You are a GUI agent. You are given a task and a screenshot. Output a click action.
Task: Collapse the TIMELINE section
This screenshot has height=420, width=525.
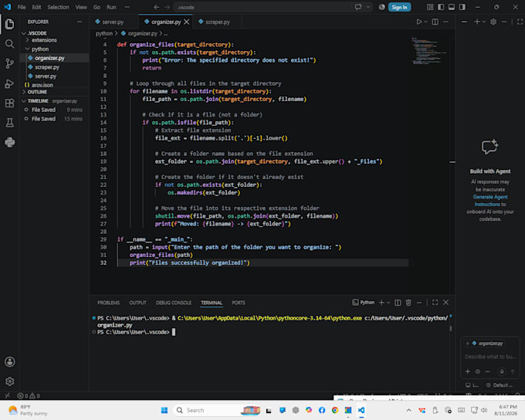24,101
